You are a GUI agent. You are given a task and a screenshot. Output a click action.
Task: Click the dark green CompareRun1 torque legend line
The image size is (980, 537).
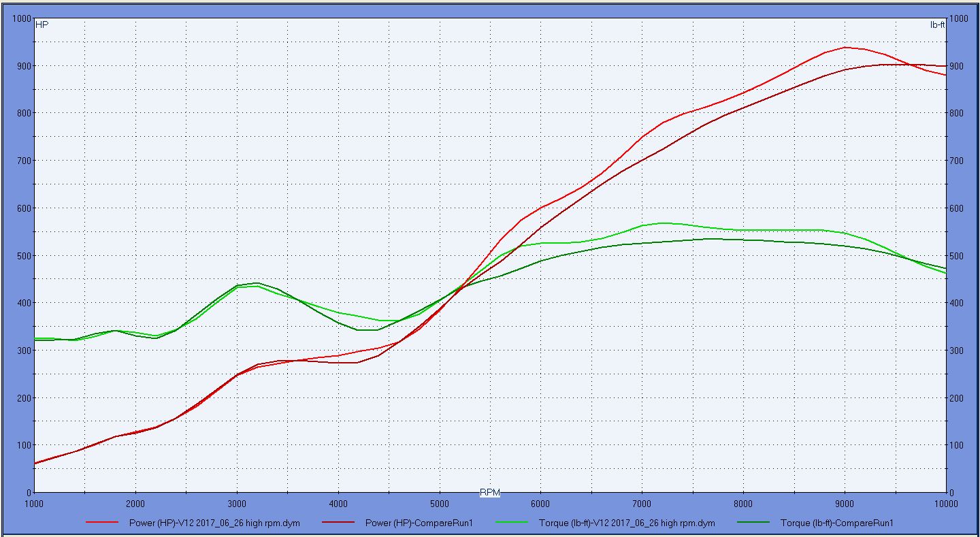pyautogui.click(x=751, y=523)
